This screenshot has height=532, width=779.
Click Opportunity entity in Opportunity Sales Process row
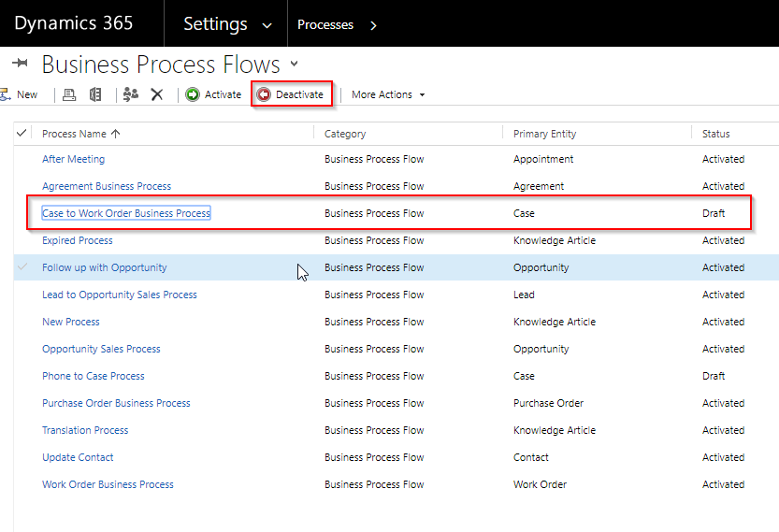coord(541,349)
